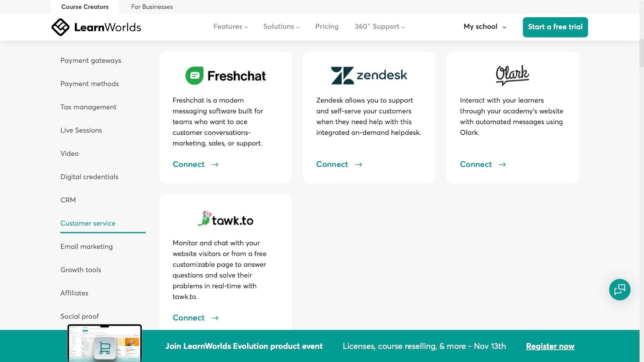Expand the Solutions dropdown
644x362 pixels.
tap(281, 27)
